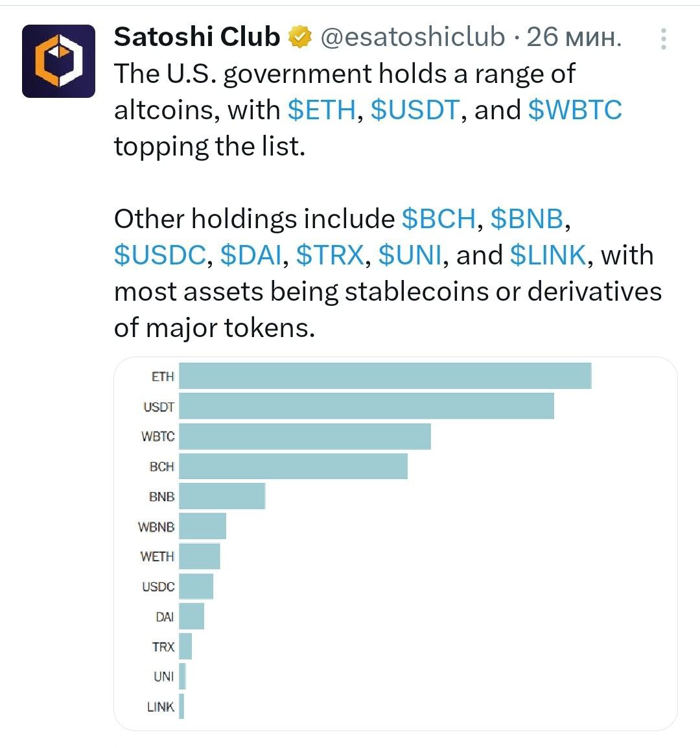Open the Satoshi Club display name
This screenshot has height=748, width=700.
[x=196, y=37]
